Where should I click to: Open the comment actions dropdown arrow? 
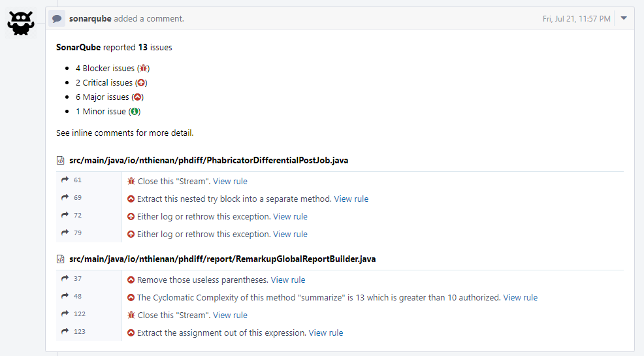pyautogui.click(x=624, y=18)
